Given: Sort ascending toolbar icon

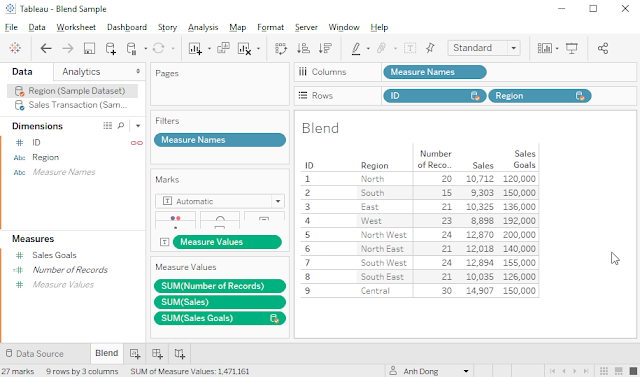Looking at the screenshot, I should [x=303, y=48].
